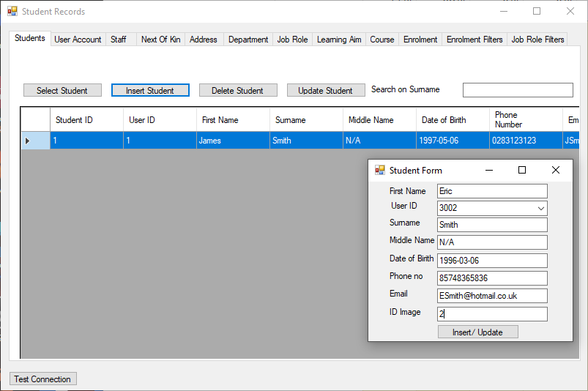Go to the Address tab
The height and width of the screenshot is (391, 588).
tap(204, 40)
